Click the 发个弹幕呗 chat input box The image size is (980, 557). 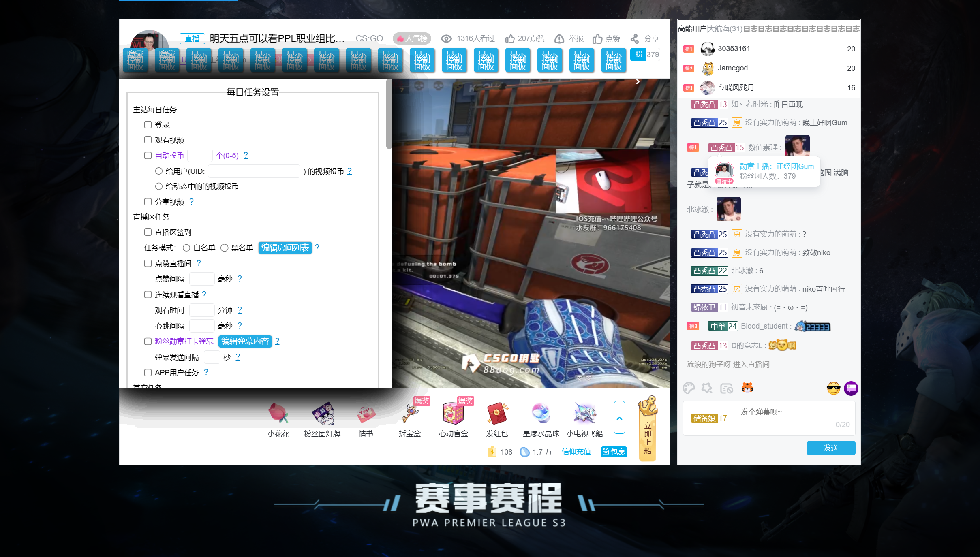[795, 418]
